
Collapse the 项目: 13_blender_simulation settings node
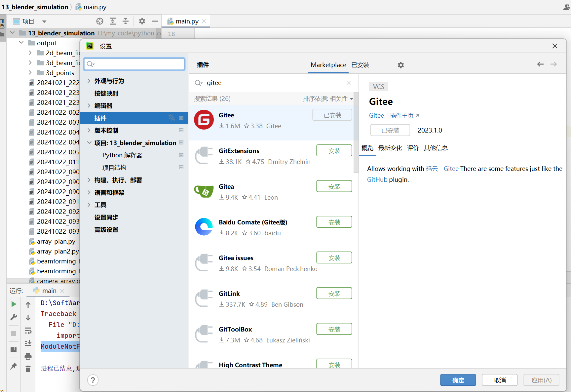coord(89,143)
